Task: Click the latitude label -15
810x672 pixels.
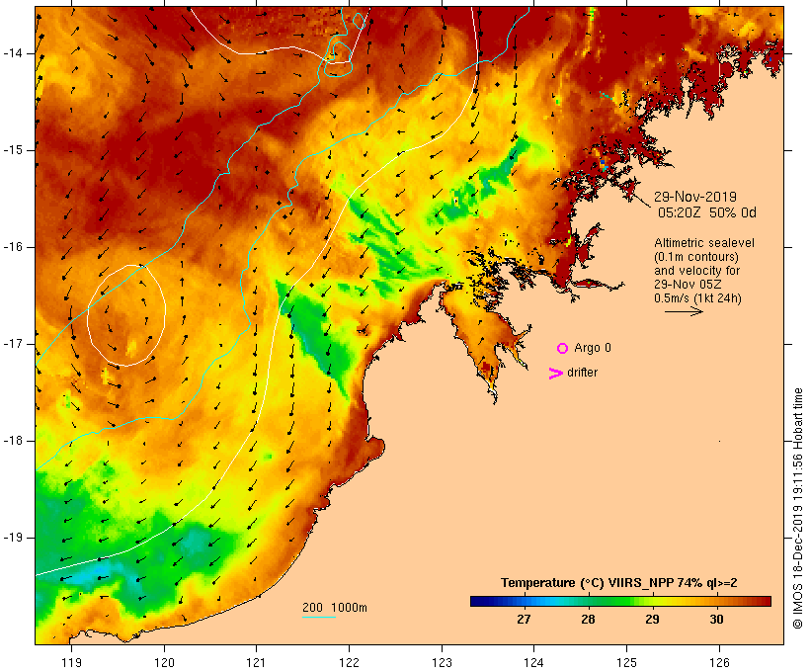Action: pos(13,150)
